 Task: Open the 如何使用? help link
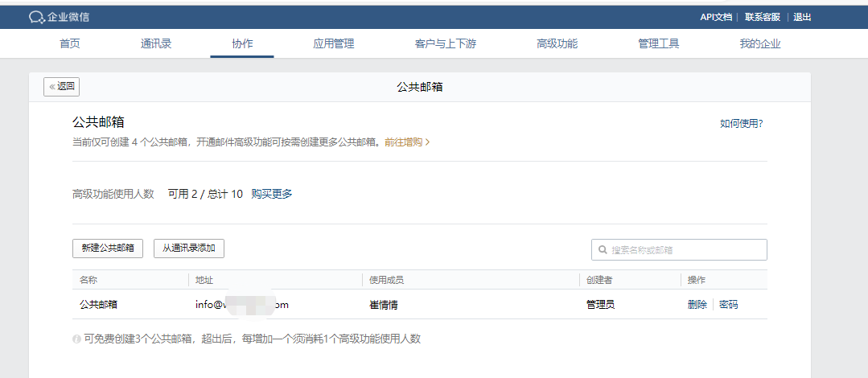point(741,123)
